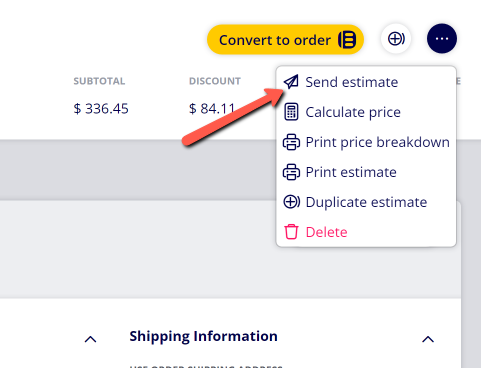Click the plus icon beside Duplicate estimate
The height and width of the screenshot is (368, 481).
click(x=291, y=202)
